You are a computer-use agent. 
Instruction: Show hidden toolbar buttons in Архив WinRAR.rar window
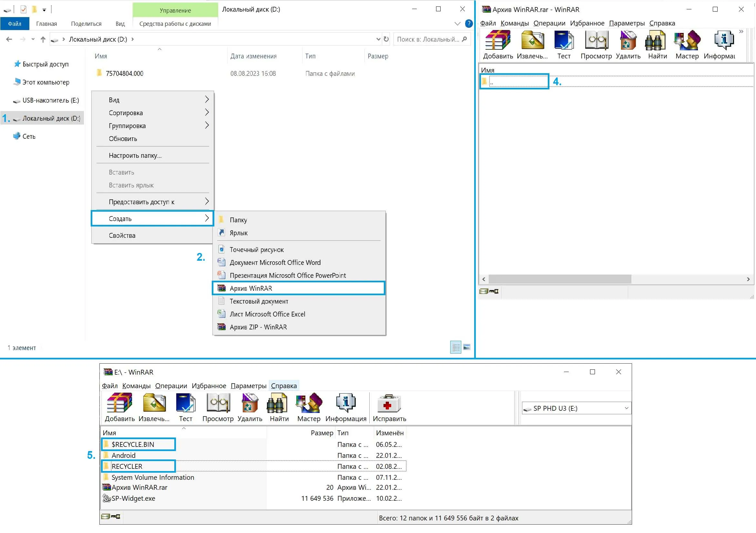tap(741, 32)
